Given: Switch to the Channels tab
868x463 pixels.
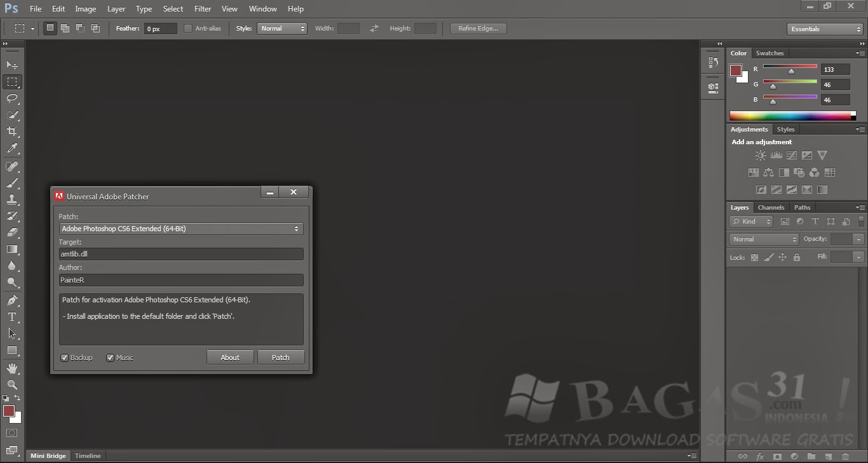Looking at the screenshot, I should click(x=771, y=208).
